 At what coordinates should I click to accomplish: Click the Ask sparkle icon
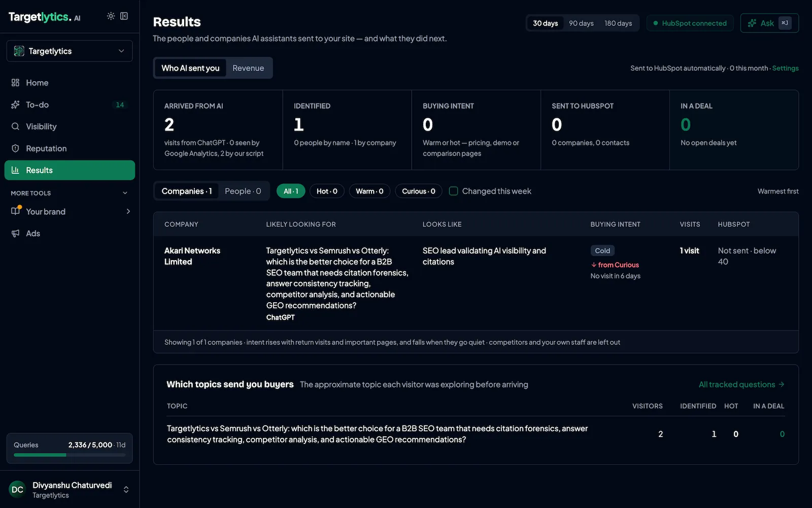(752, 23)
